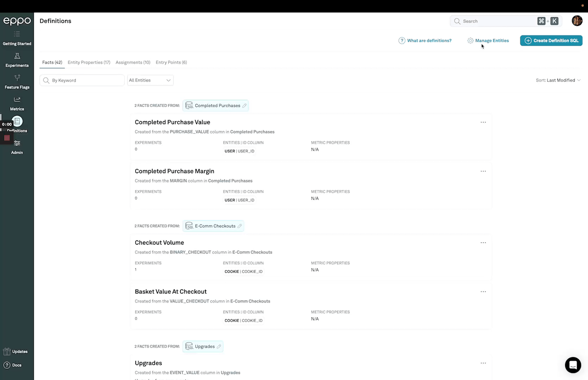Open the three-dot menu for Checkout Volume
Screen dimensions: 588x380
[483, 242]
